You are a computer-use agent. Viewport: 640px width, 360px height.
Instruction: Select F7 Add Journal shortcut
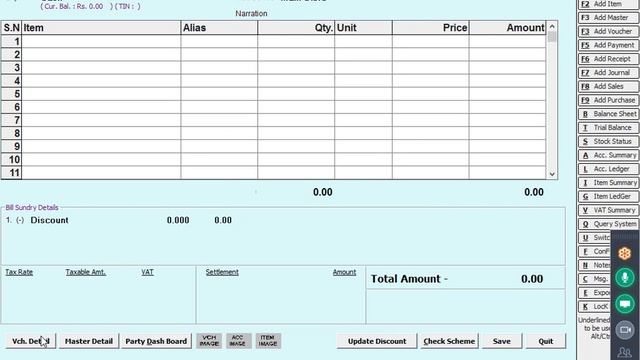[x=608, y=73]
